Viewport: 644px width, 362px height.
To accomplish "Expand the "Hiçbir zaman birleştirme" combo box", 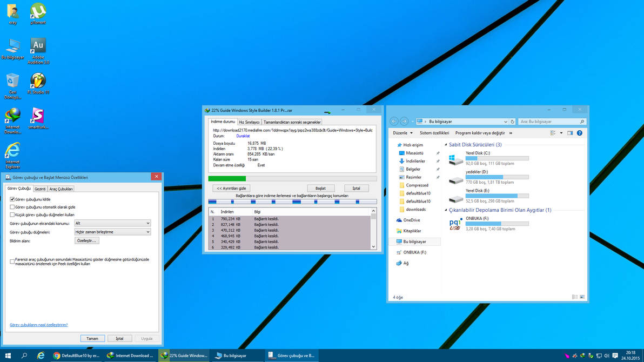I will click(x=112, y=232).
